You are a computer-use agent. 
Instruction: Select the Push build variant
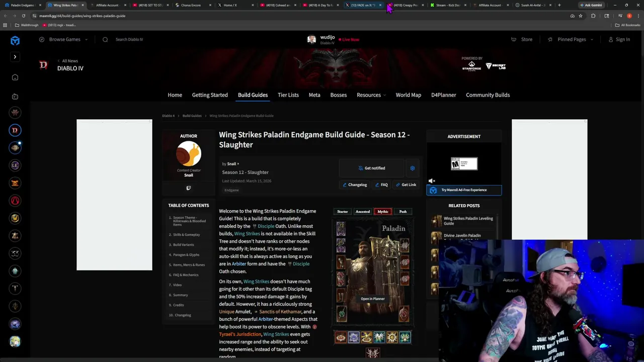[x=403, y=212]
